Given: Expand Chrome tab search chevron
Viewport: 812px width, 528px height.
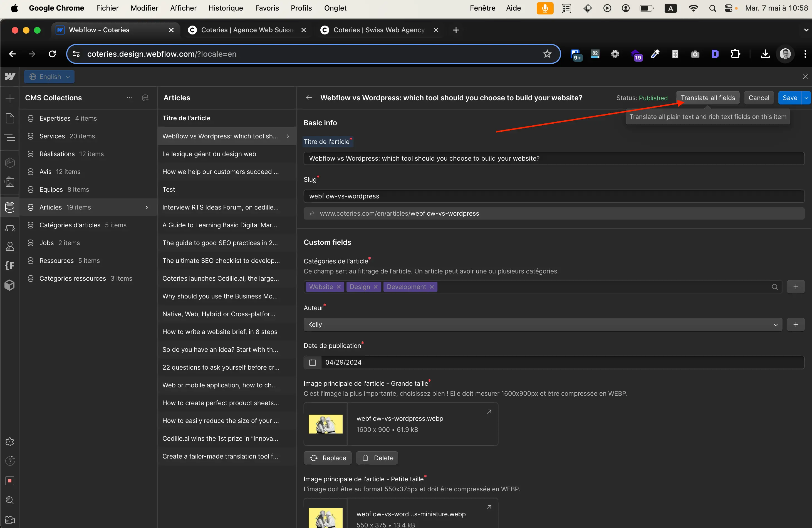Looking at the screenshot, I should (x=806, y=30).
